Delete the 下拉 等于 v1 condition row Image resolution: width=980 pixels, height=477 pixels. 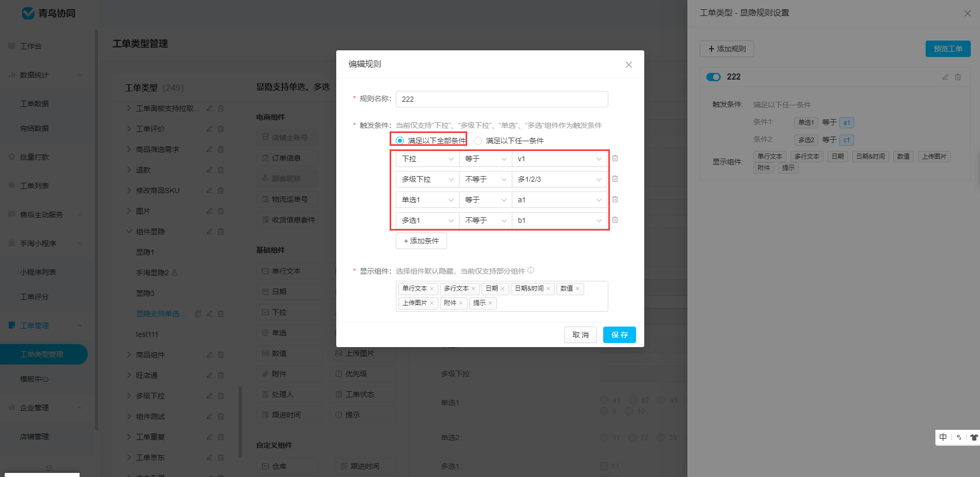[615, 158]
